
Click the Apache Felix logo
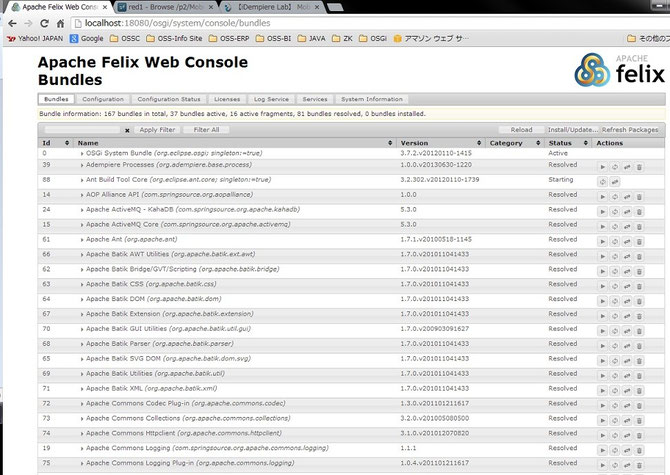tap(619, 70)
